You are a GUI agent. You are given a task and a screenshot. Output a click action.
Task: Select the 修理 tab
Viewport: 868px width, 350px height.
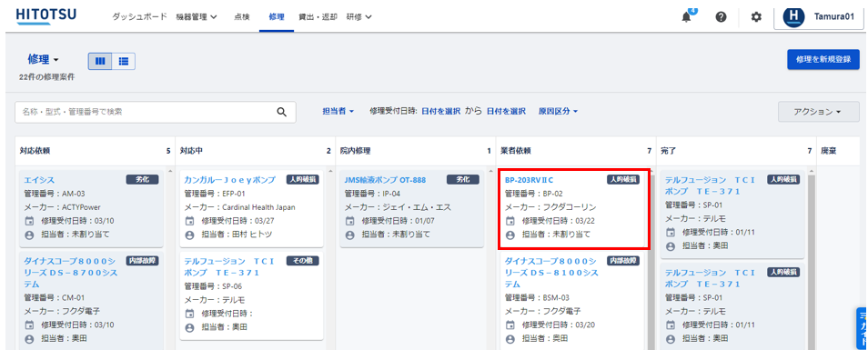[x=277, y=16]
